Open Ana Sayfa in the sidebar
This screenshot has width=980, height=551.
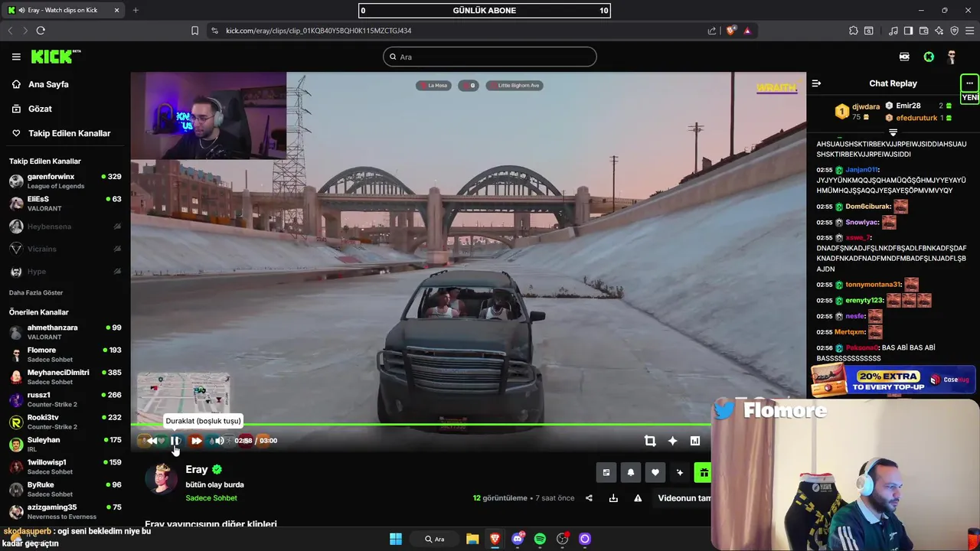48,84
